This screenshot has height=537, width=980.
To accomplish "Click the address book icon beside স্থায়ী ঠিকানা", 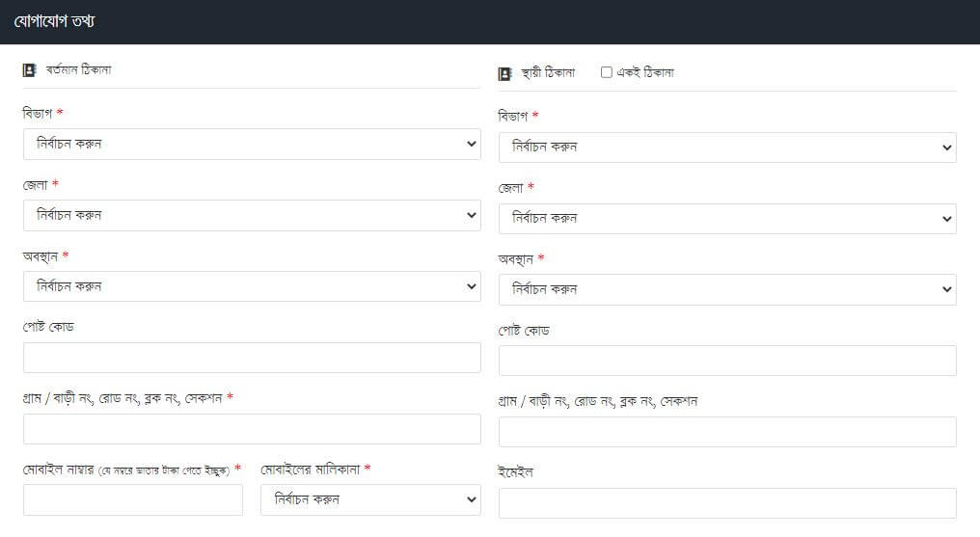I will point(505,73).
